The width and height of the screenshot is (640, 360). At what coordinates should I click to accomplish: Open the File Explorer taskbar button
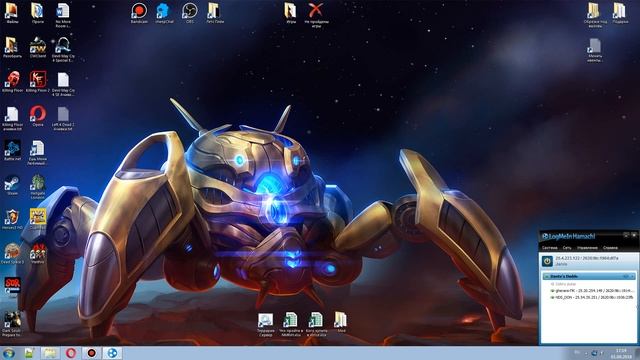pyautogui.click(x=50, y=353)
